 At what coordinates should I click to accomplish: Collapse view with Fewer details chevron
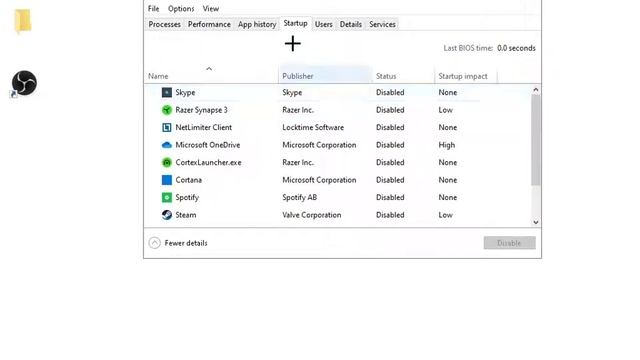154,243
